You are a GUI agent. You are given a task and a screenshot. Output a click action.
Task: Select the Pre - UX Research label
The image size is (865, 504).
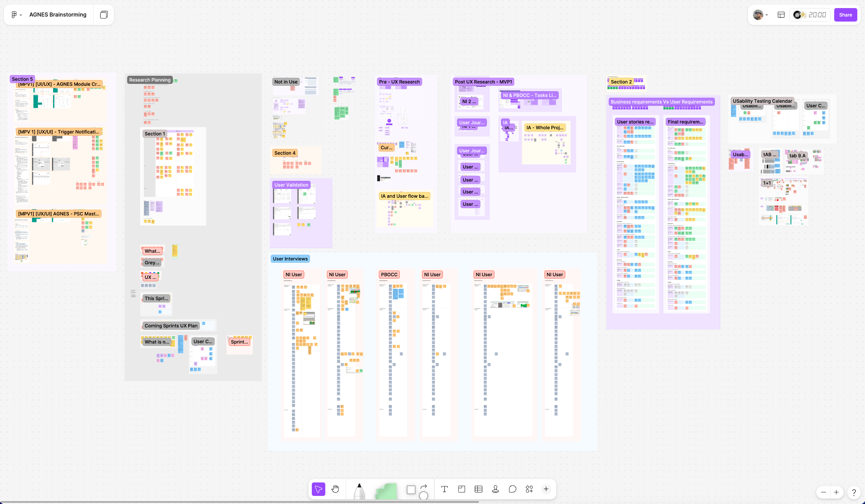pos(399,82)
